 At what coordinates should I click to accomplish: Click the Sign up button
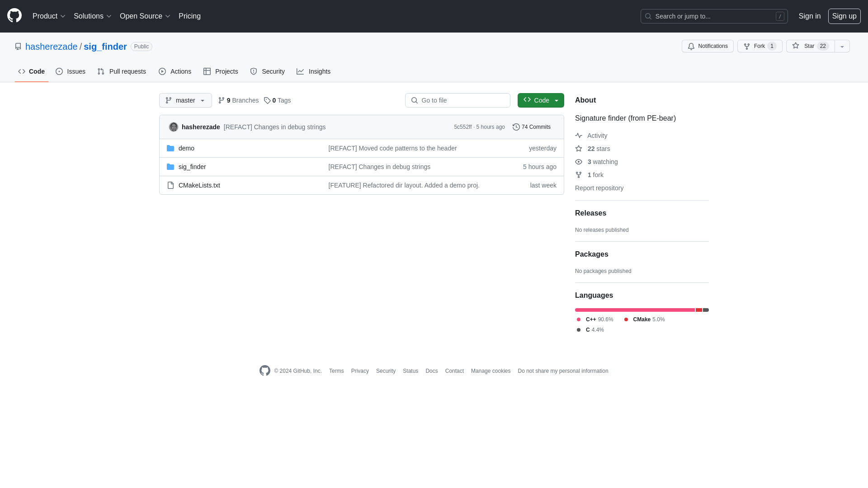pos(844,16)
